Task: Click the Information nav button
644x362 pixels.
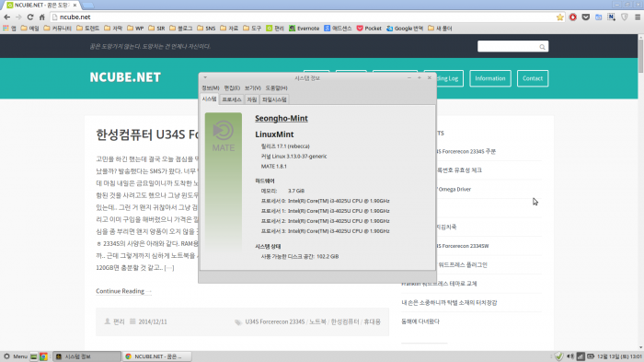Action: [490, 78]
